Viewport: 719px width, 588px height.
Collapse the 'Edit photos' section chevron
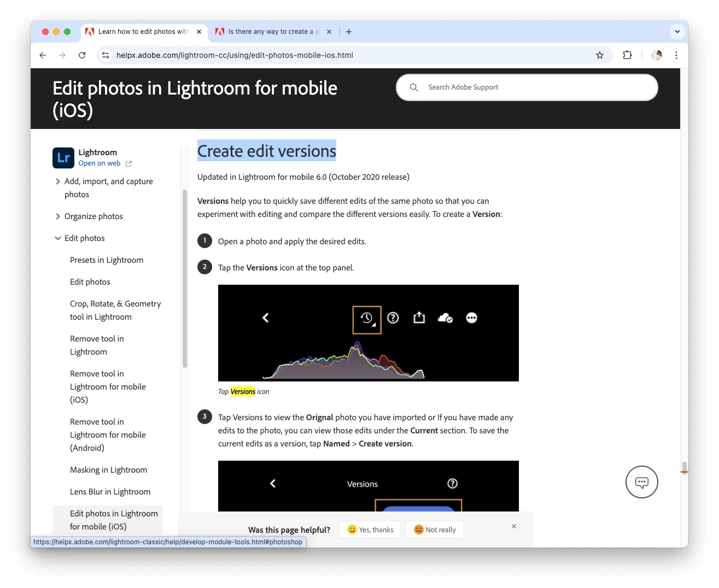(x=58, y=238)
